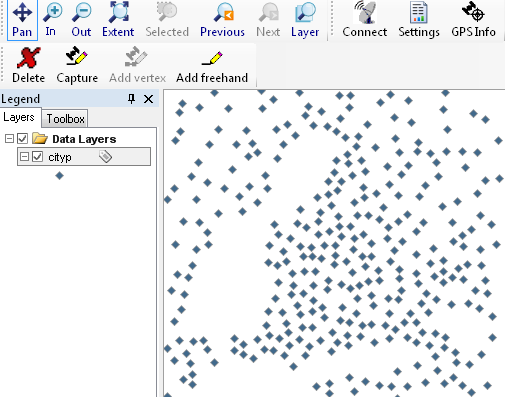Go to Next zoom extent
Image resolution: width=505 pixels, height=397 pixels.
268,20
